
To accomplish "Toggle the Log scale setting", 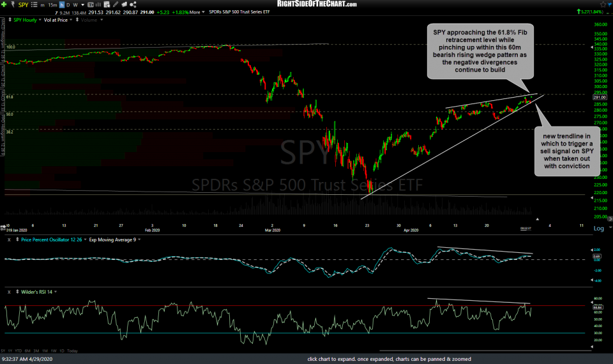I will [x=598, y=229].
